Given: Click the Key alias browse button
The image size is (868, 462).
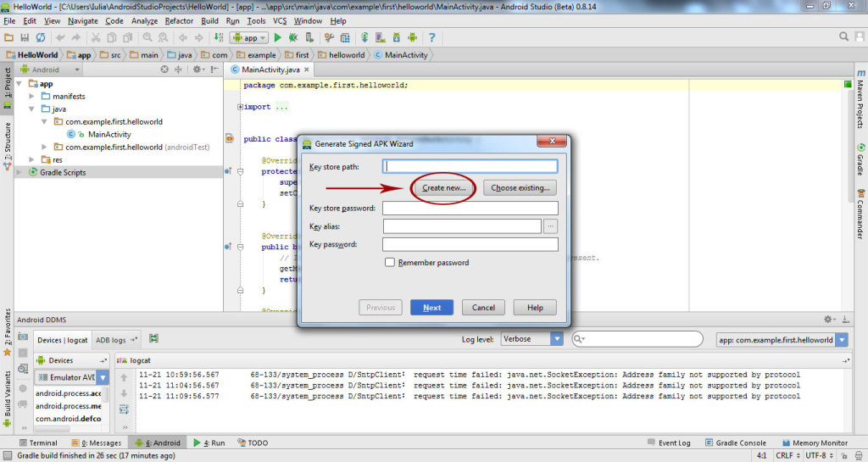Looking at the screenshot, I should pyautogui.click(x=550, y=225).
